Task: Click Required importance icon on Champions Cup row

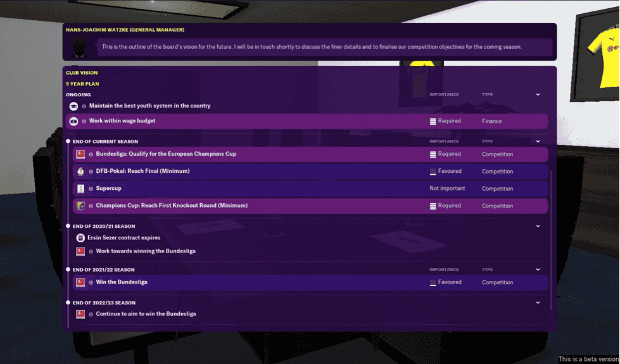Action: [433, 206]
